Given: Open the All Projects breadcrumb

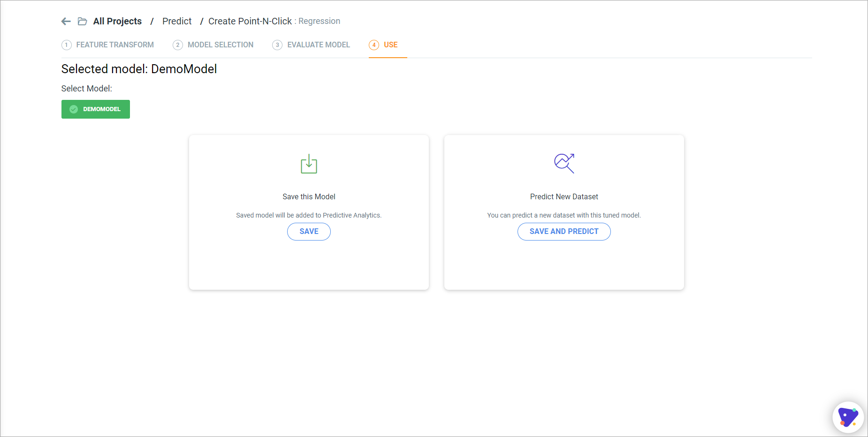Looking at the screenshot, I should click(117, 21).
